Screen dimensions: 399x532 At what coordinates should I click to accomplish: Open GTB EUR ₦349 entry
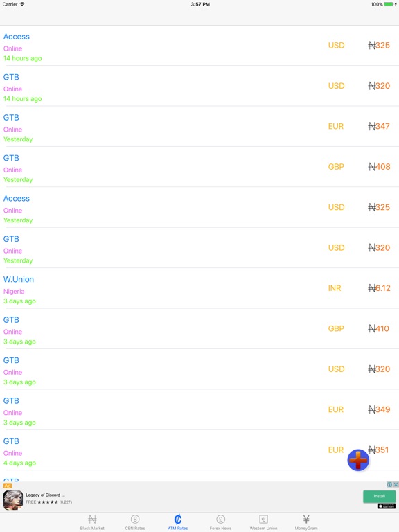click(199, 409)
